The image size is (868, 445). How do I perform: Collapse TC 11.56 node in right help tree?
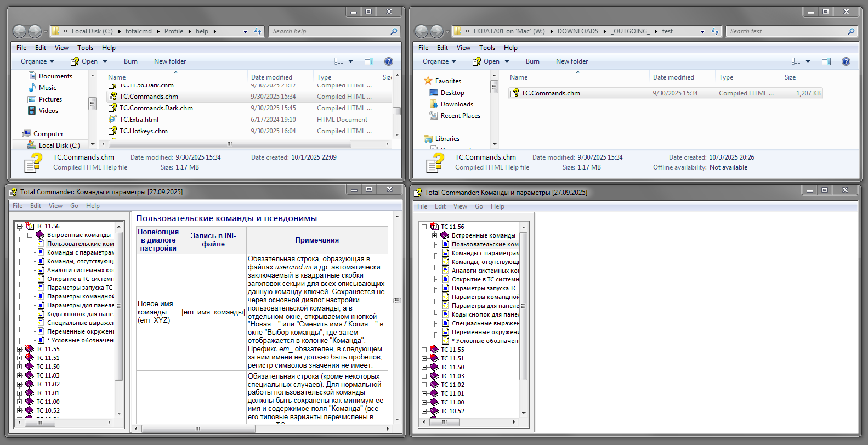(x=424, y=227)
